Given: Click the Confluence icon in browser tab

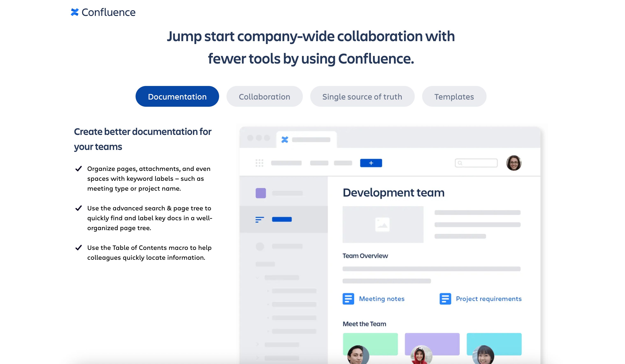Looking at the screenshot, I should (285, 140).
